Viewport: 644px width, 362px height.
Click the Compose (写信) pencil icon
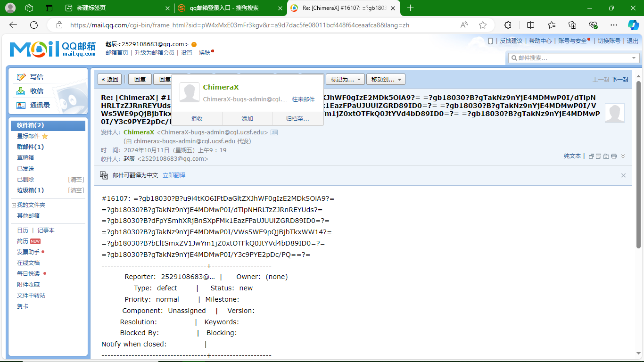pos(21,77)
